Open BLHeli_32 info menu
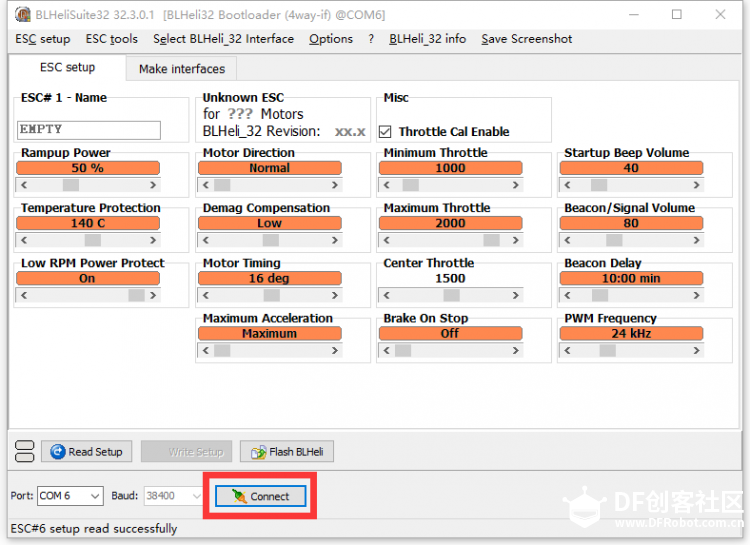 click(x=427, y=39)
